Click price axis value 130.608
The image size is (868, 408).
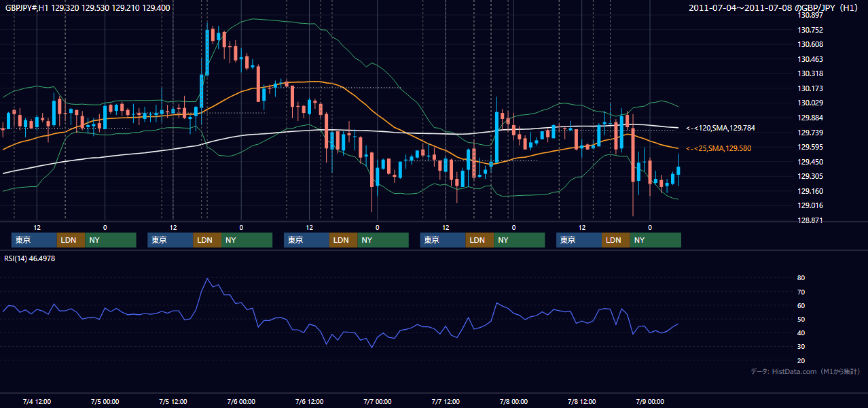point(811,44)
